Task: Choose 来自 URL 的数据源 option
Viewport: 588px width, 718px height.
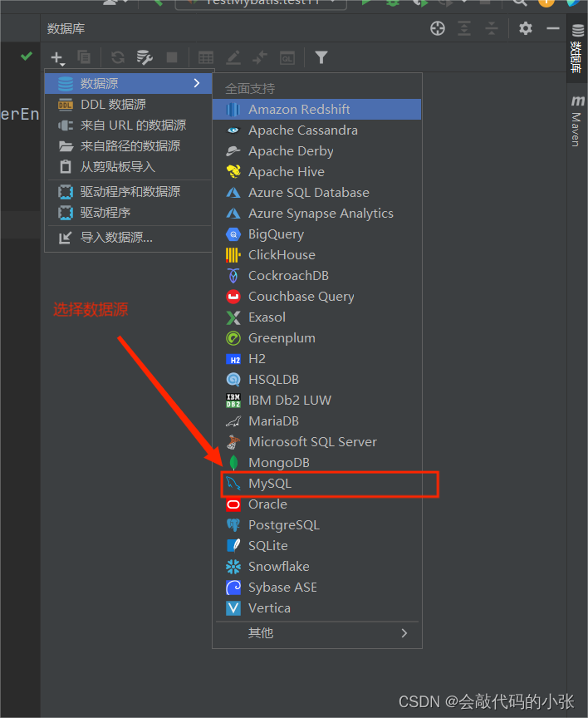Action: pyautogui.click(x=129, y=125)
